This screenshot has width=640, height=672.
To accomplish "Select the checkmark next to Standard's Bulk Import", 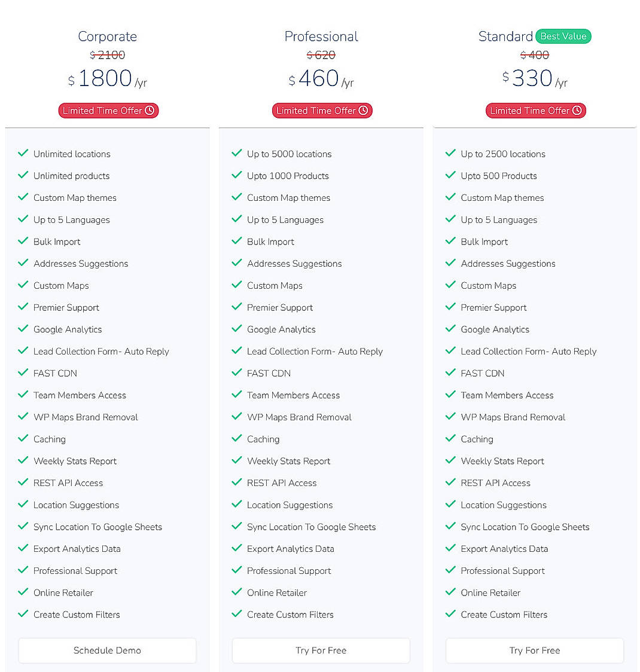I will click(450, 242).
